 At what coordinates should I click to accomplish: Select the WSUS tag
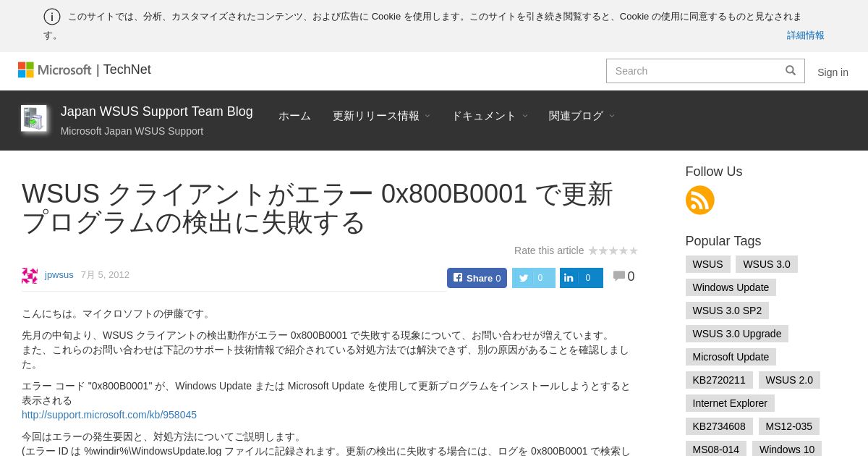[707, 264]
